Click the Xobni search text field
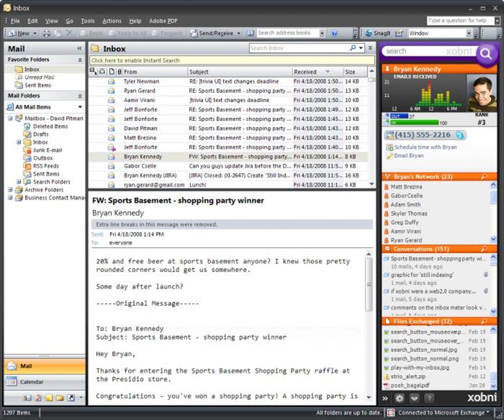Viewport: 504px width, 420px height. tap(428, 51)
